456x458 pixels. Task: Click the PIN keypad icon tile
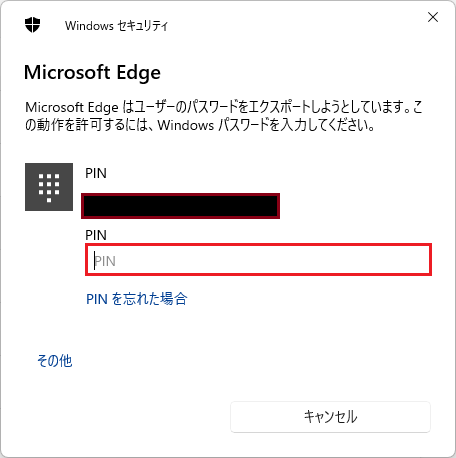click(49, 187)
